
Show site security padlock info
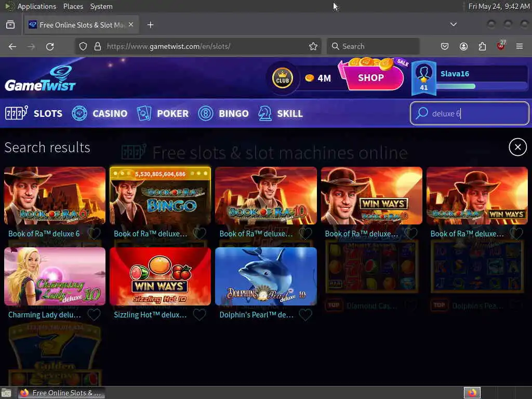[98, 46]
